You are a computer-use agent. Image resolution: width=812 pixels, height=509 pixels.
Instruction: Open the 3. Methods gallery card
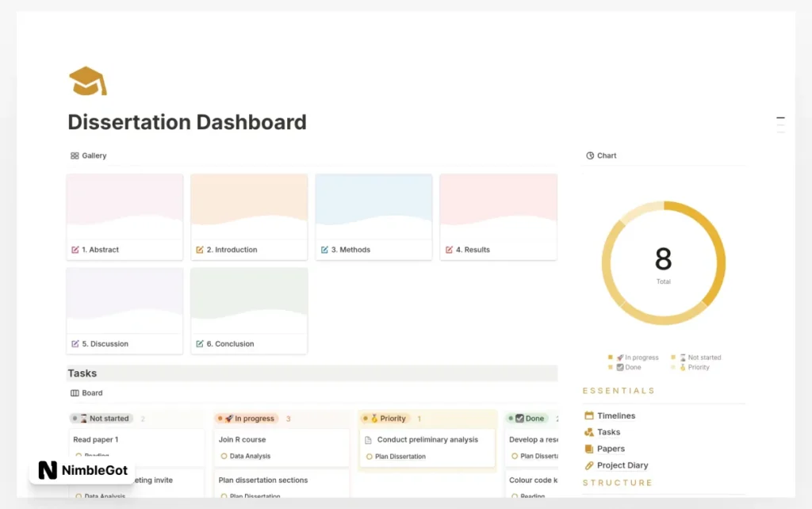[x=374, y=217]
